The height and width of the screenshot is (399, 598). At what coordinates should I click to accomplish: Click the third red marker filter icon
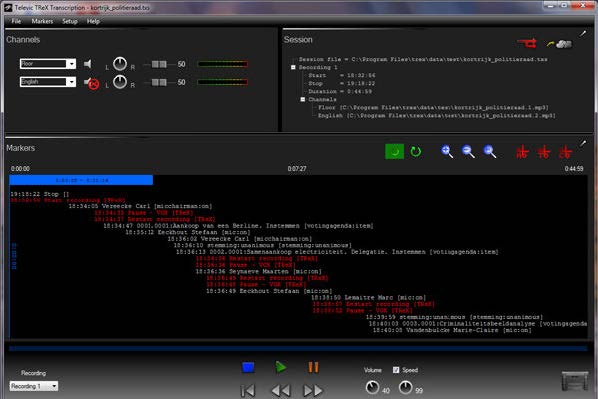pos(565,152)
